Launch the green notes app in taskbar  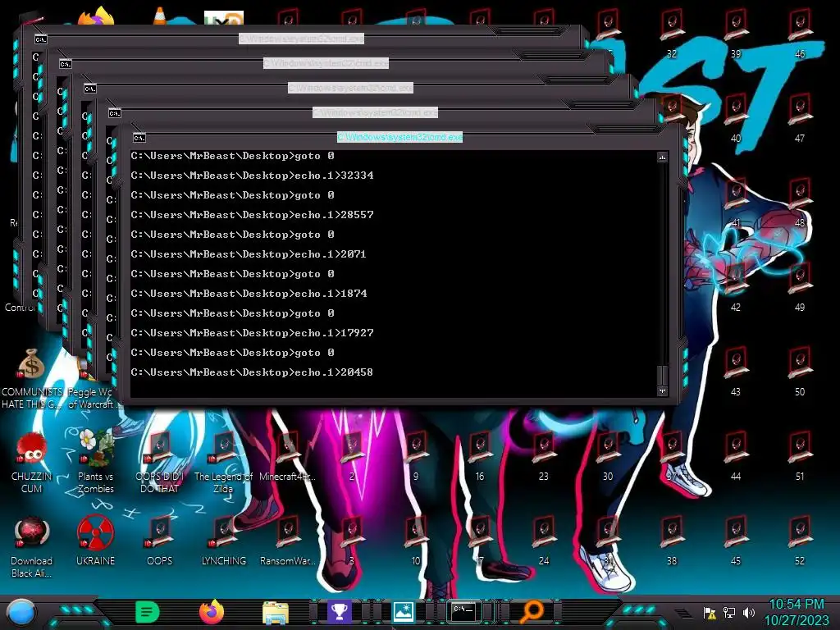click(x=148, y=612)
